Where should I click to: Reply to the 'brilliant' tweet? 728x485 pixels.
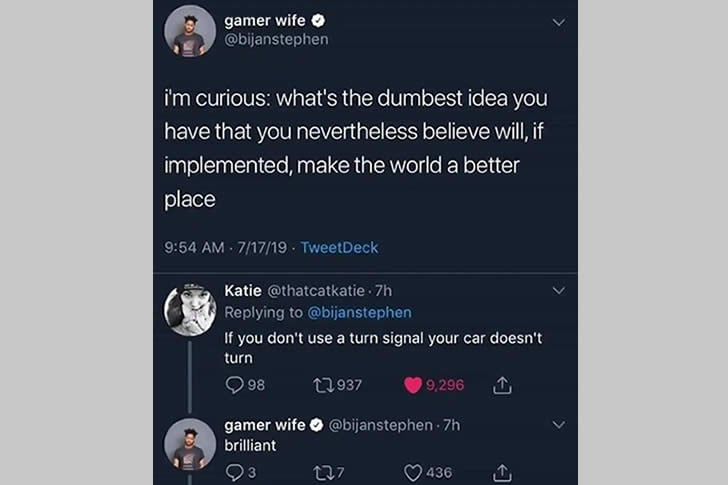pyautogui.click(x=234, y=471)
